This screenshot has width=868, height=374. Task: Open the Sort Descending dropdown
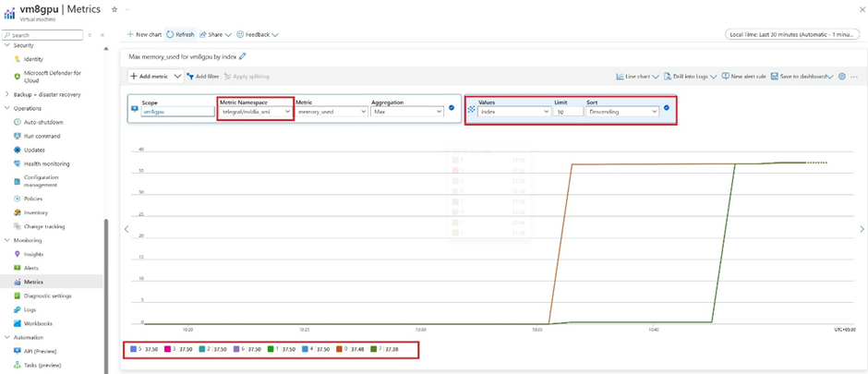[x=622, y=112]
